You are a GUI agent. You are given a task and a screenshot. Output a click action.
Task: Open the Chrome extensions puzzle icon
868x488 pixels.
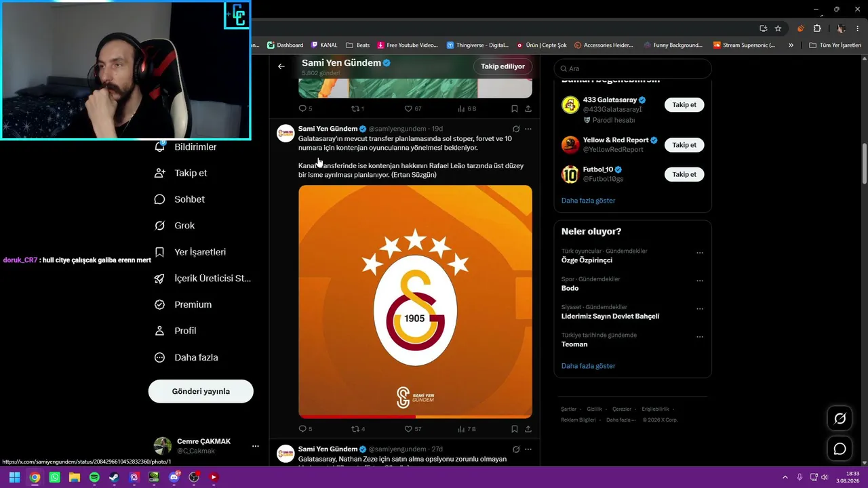(816, 28)
